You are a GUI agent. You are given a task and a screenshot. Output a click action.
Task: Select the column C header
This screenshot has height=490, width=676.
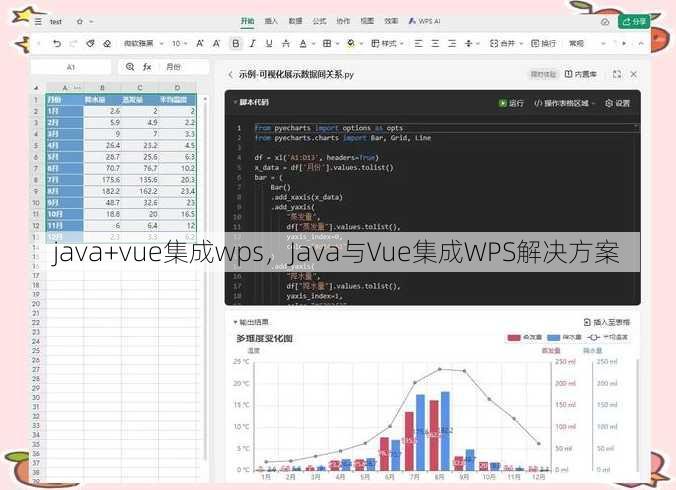point(140,87)
